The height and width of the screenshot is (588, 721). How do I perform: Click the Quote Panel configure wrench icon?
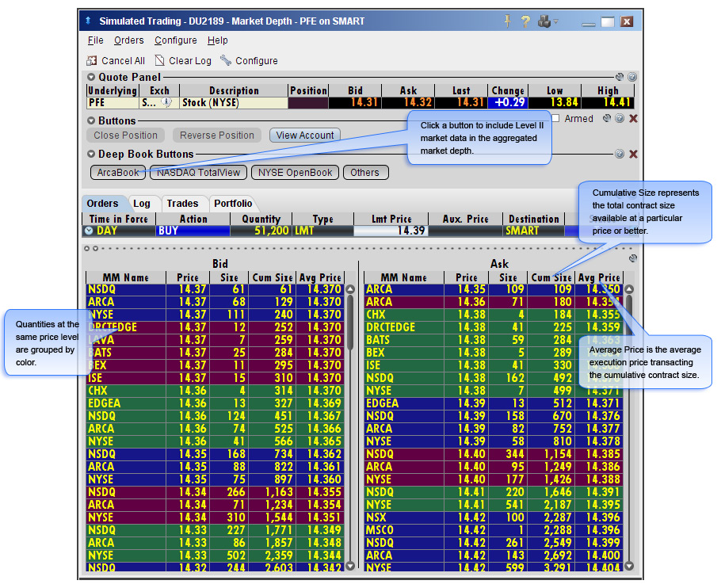(x=620, y=77)
